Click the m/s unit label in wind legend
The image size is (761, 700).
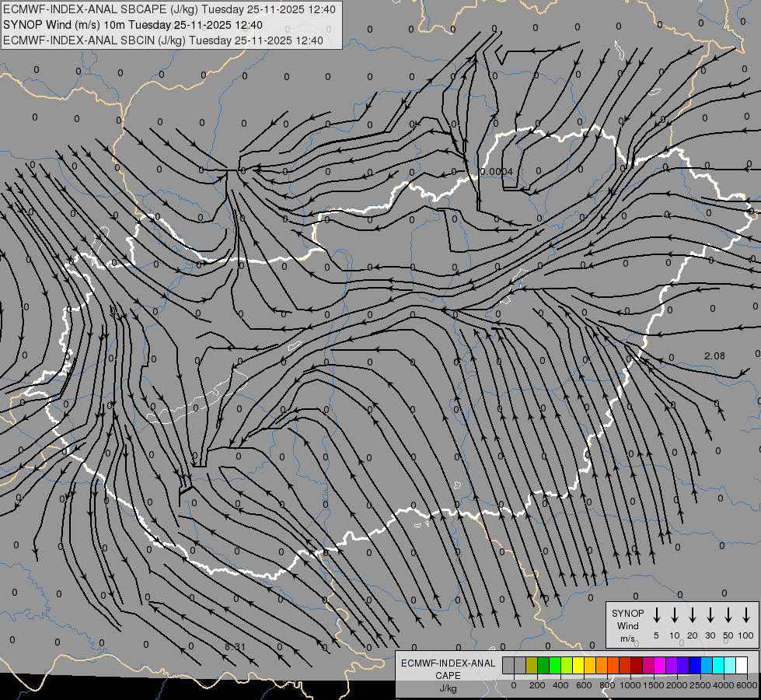click(x=627, y=639)
